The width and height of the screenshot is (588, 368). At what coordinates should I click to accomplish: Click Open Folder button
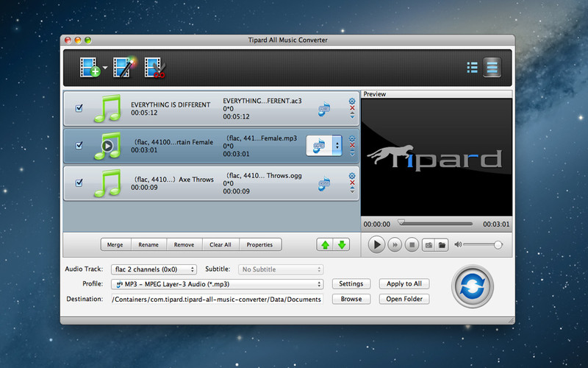[404, 299]
